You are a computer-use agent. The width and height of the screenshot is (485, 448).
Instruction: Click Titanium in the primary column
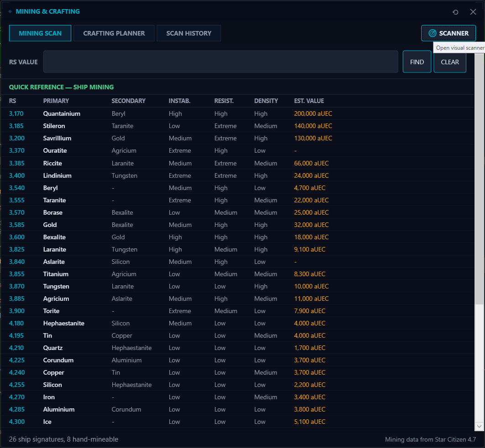56,274
